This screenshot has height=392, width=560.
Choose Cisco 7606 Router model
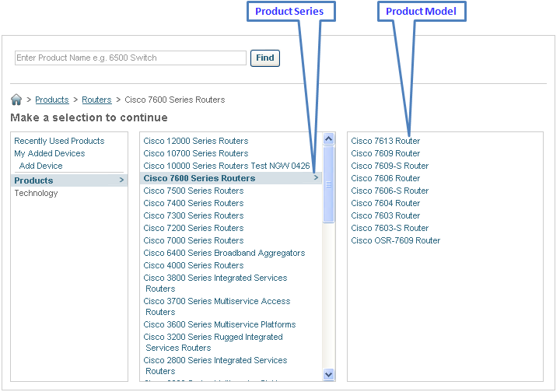pyautogui.click(x=385, y=179)
